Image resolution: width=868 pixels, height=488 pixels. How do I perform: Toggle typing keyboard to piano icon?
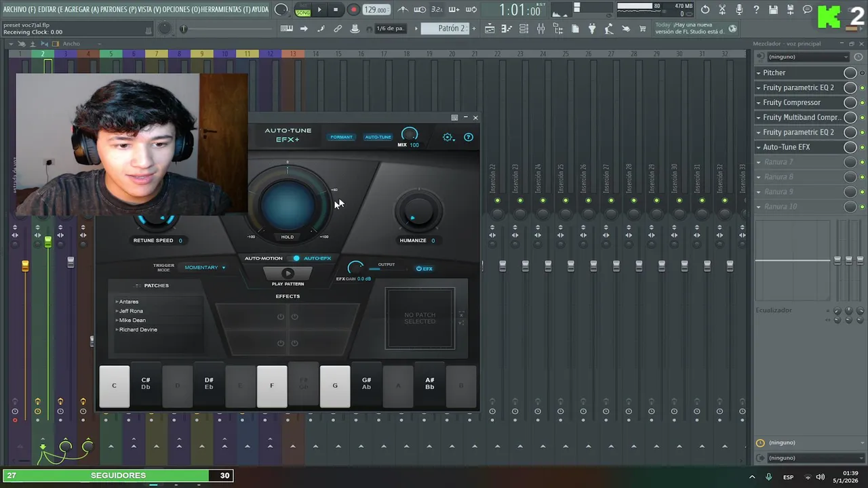coord(287,28)
